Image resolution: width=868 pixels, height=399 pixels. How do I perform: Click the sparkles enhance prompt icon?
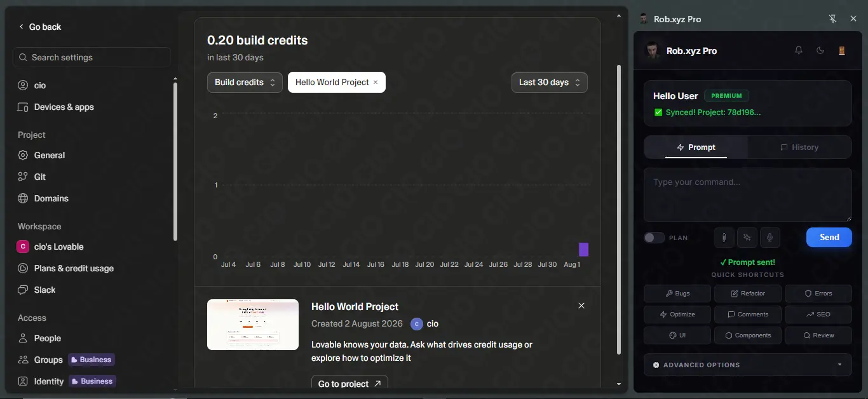click(x=747, y=238)
